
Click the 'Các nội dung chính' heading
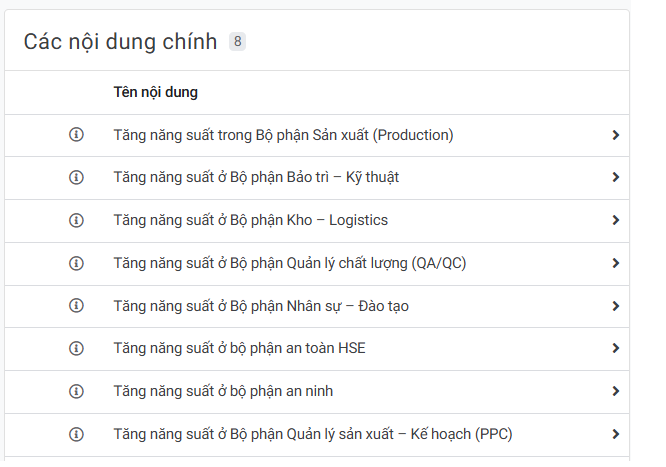tap(120, 41)
